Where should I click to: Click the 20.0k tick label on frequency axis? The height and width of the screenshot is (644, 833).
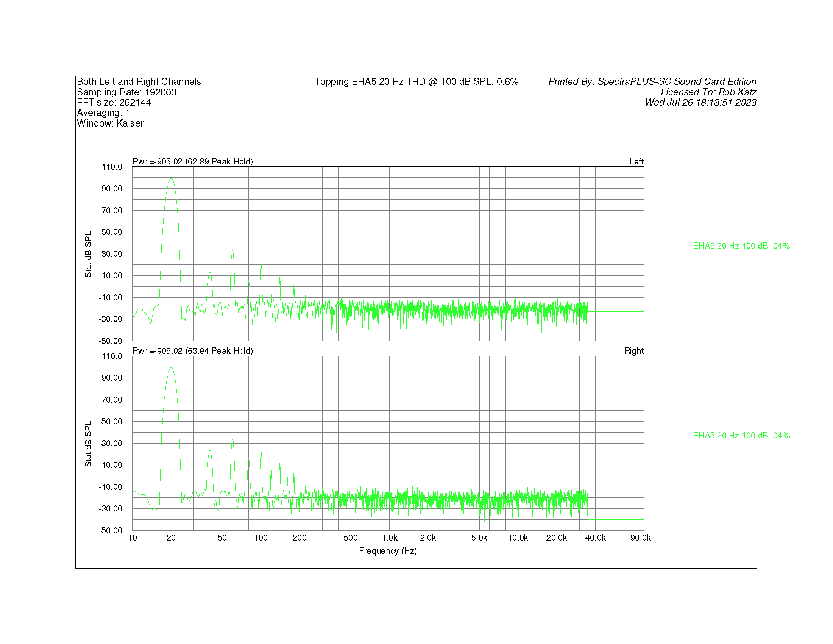point(556,538)
